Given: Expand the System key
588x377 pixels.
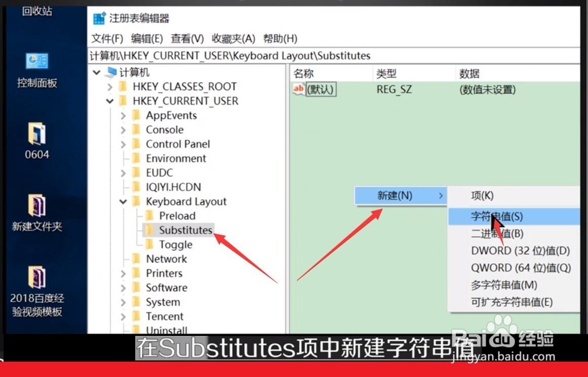Looking at the screenshot, I should [x=123, y=302].
